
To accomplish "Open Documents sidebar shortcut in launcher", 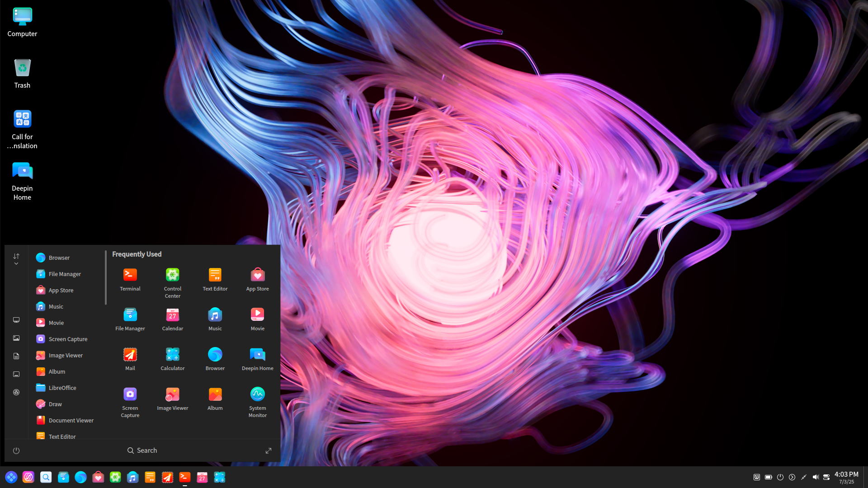I will pos(16,356).
